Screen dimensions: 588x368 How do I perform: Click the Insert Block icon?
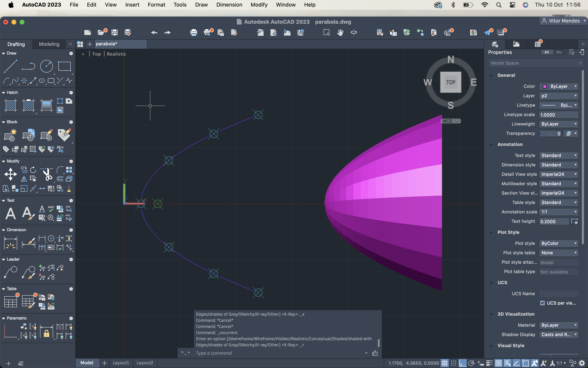pyautogui.click(x=28, y=135)
